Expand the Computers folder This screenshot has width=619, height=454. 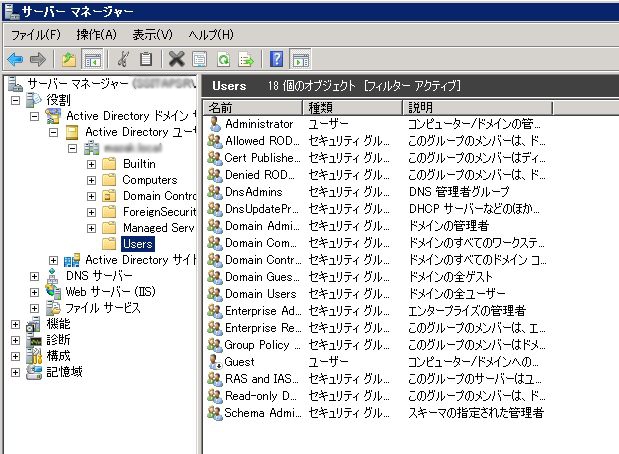tap(91, 180)
